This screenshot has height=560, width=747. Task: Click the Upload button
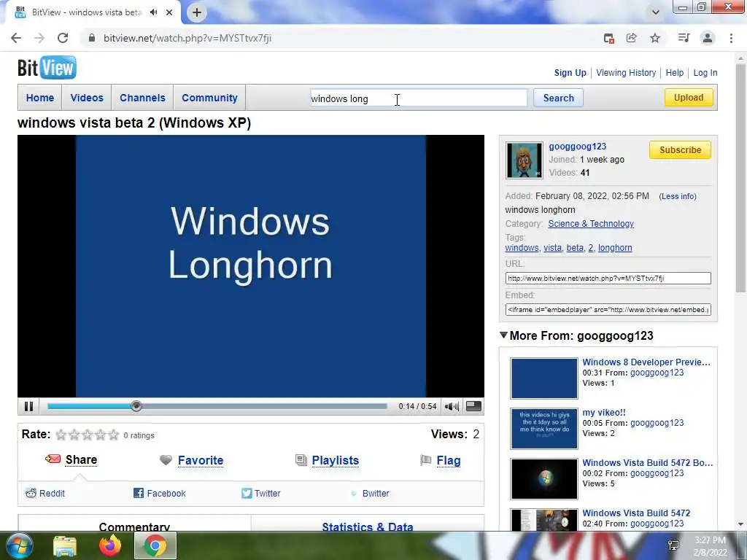coord(689,98)
